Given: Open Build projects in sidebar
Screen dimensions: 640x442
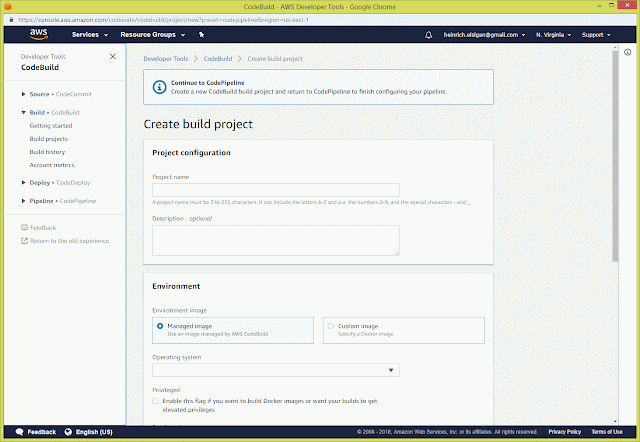Looking at the screenshot, I should pyautogui.click(x=49, y=139).
